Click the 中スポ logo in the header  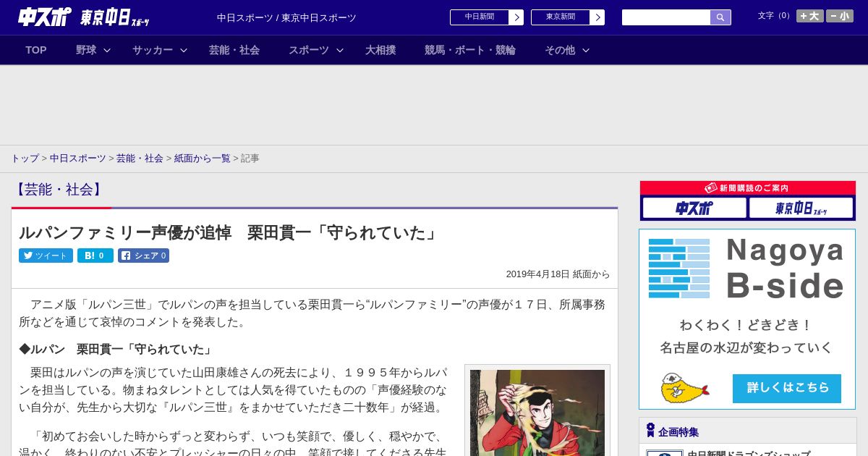(45, 17)
